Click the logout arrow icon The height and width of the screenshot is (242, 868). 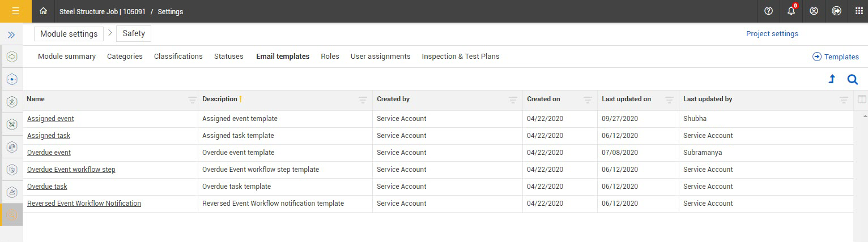pyautogui.click(x=836, y=11)
